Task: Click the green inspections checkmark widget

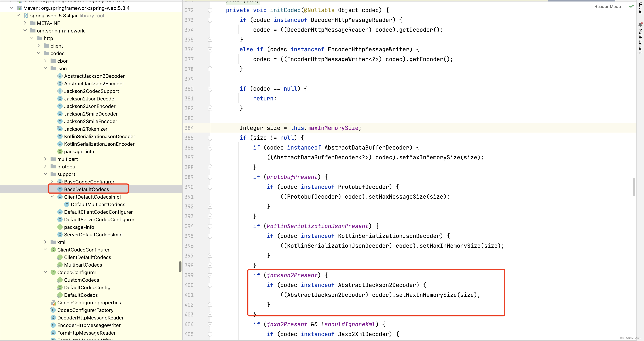Action: click(632, 6)
